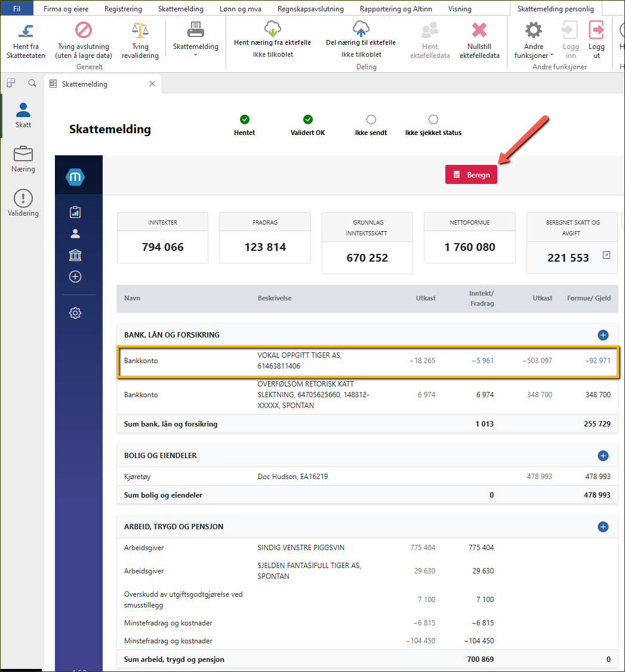Open the Fil menu
Viewport: 625px width, 672px height.
pos(17,8)
